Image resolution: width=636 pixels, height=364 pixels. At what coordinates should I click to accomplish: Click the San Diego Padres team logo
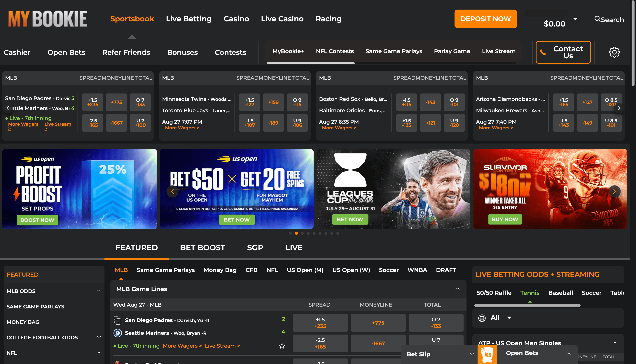tap(118, 320)
